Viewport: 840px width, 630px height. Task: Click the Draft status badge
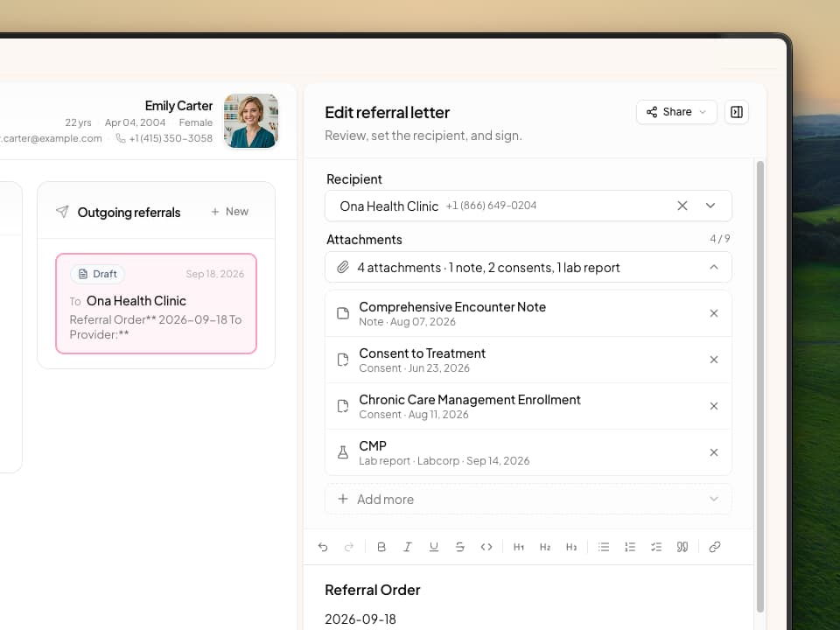pyautogui.click(x=97, y=274)
